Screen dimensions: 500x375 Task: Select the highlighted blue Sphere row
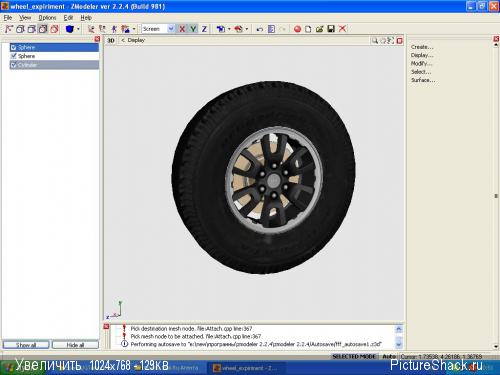click(54, 47)
